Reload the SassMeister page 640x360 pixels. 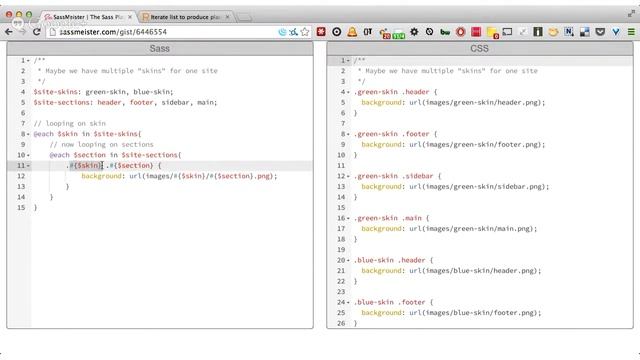[36, 32]
